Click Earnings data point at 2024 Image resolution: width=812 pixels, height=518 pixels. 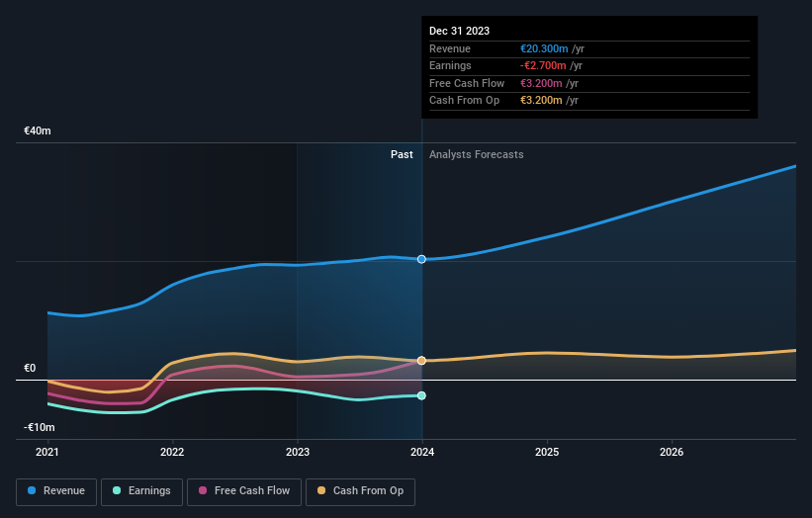coord(421,395)
